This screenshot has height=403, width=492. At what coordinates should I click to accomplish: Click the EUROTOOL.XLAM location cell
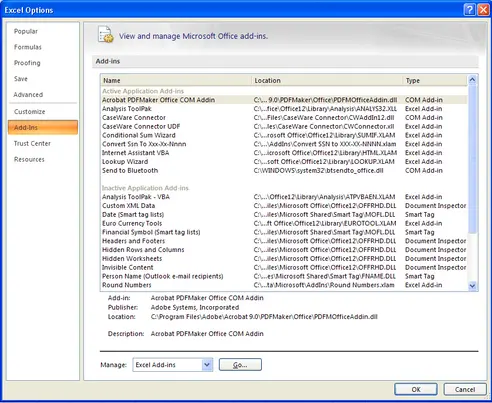pos(325,223)
